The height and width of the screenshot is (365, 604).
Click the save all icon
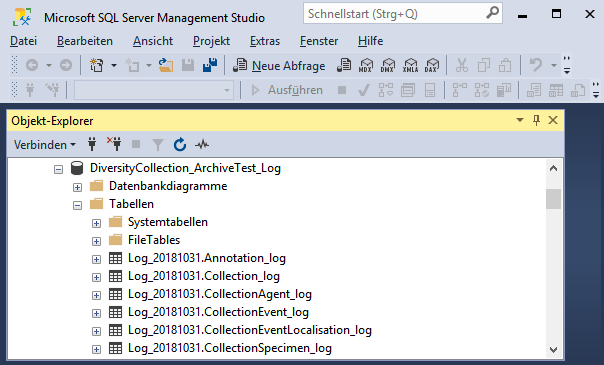click(210, 66)
